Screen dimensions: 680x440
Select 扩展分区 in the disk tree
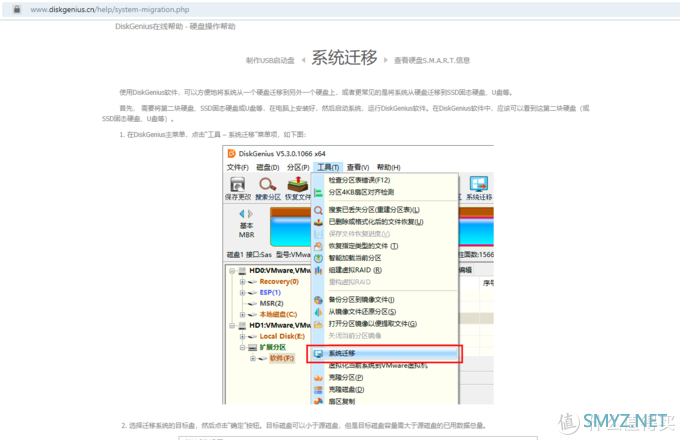273,348
